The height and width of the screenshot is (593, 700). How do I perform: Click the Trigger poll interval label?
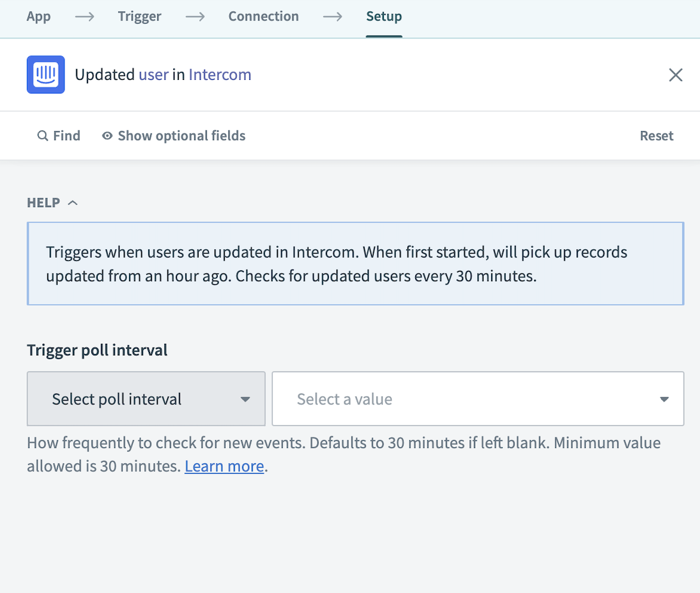tap(97, 350)
